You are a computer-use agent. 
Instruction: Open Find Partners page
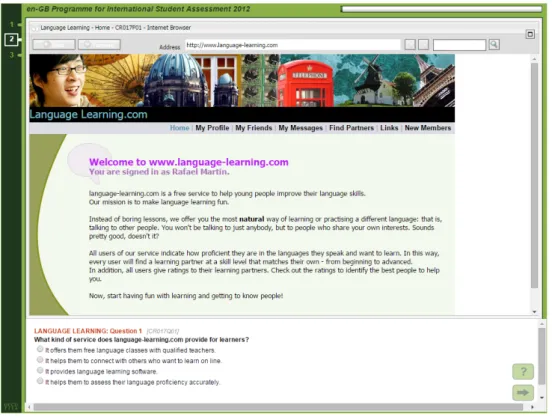[353, 129]
